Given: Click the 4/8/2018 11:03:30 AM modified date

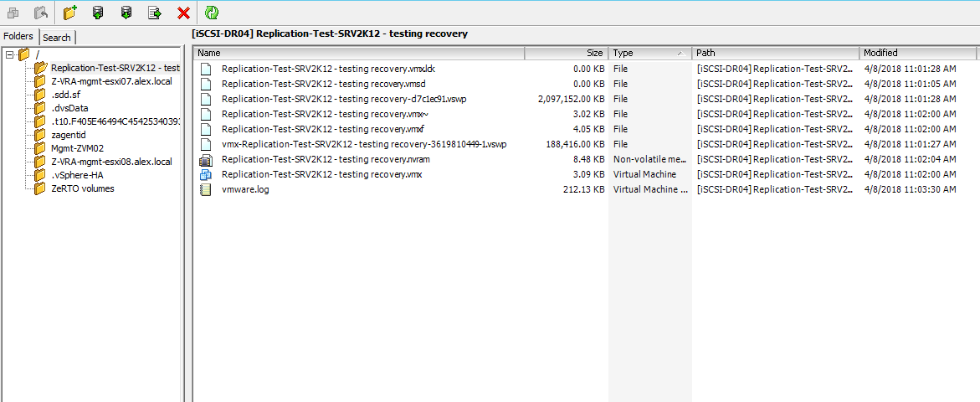Looking at the screenshot, I should click(x=910, y=189).
